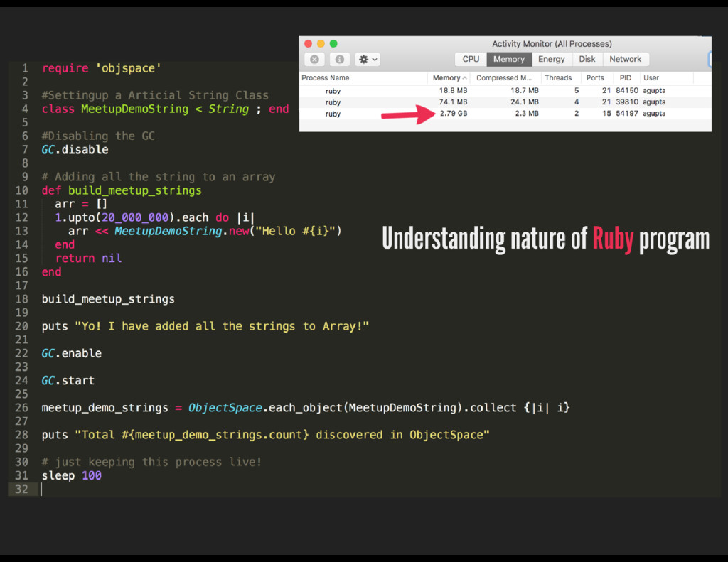Switch to the Disk tab

[587, 59]
